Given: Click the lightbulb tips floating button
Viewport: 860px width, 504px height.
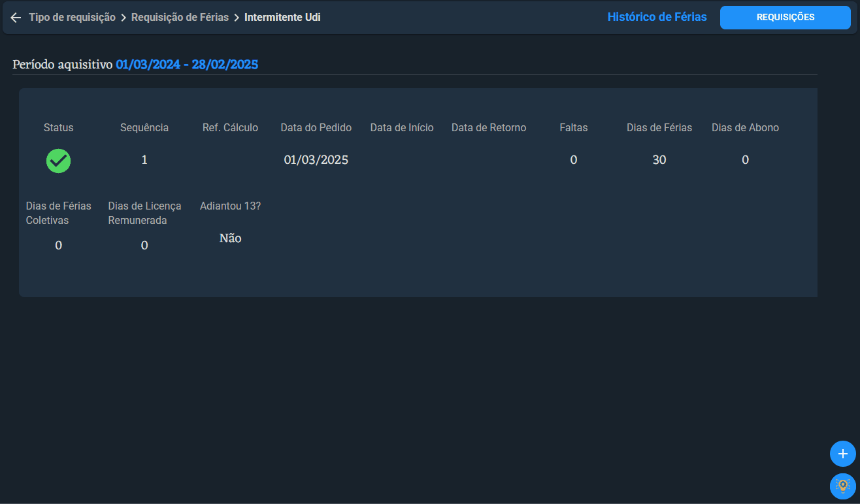Looking at the screenshot, I should click(842, 486).
